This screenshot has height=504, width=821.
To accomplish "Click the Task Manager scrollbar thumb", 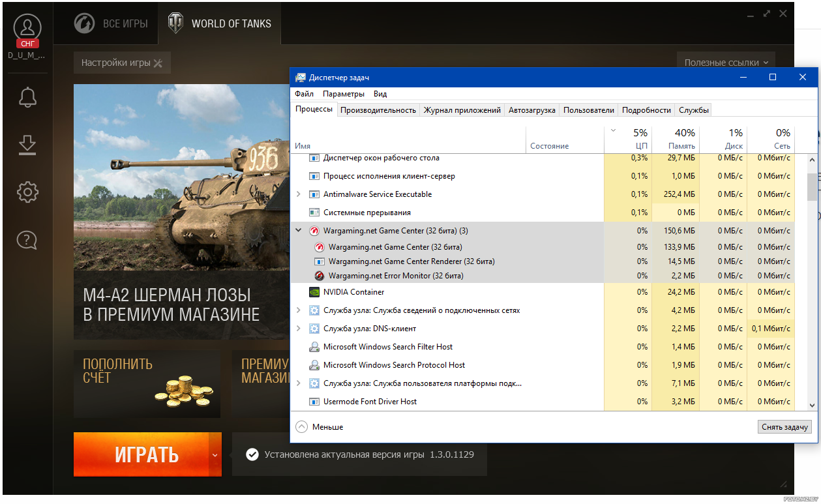I will 812,187.
